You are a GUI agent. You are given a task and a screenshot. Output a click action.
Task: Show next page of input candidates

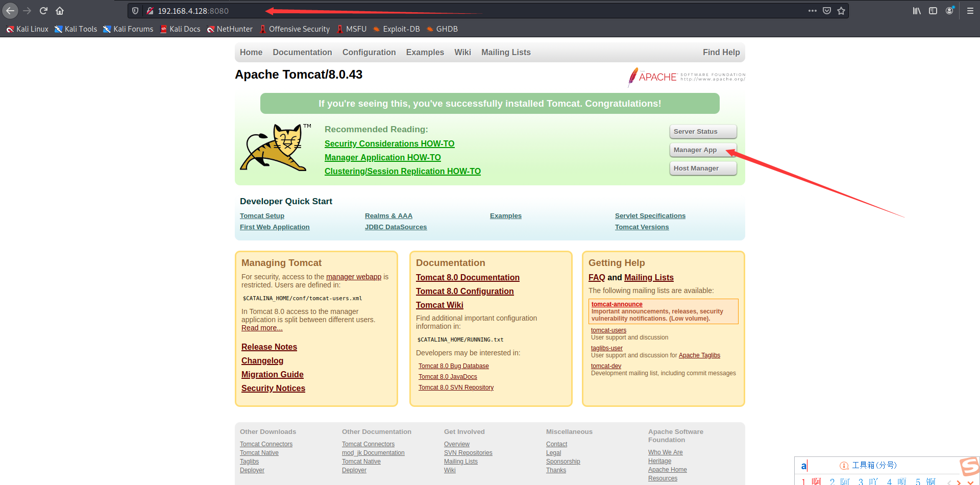(x=959, y=482)
